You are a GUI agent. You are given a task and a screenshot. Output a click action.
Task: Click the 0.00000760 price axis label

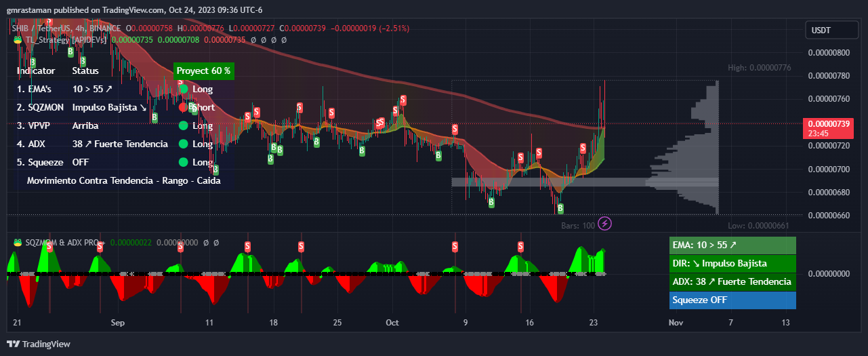pos(830,99)
